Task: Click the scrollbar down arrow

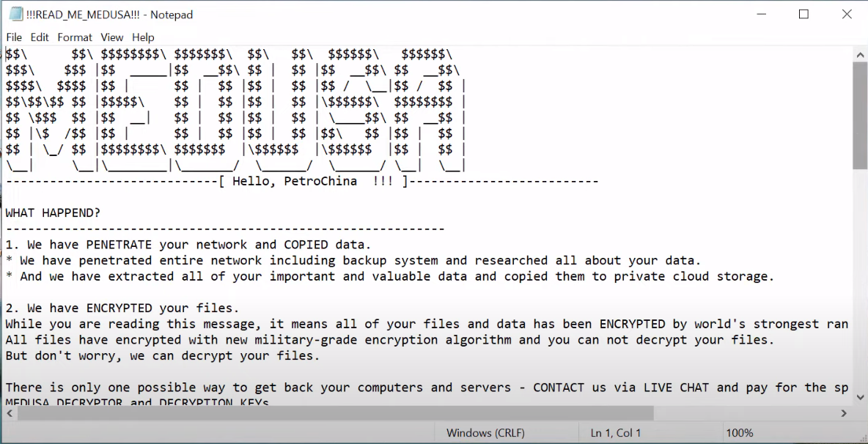Action: click(861, 396)
